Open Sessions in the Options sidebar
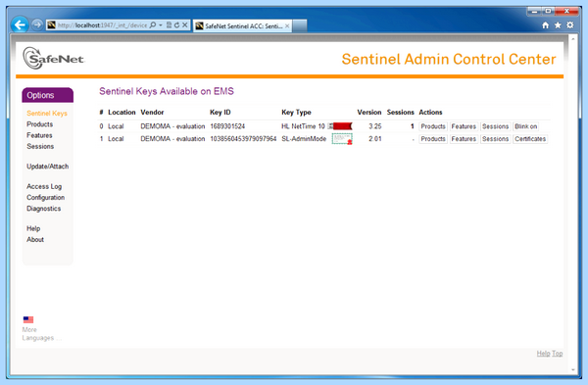 tap(40, 146)
